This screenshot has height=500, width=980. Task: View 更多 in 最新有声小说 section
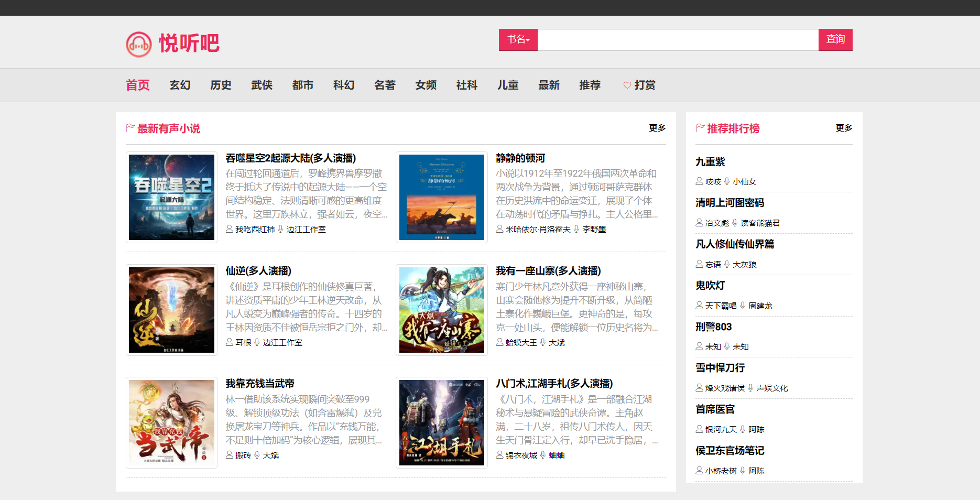(x=657, y=128)
